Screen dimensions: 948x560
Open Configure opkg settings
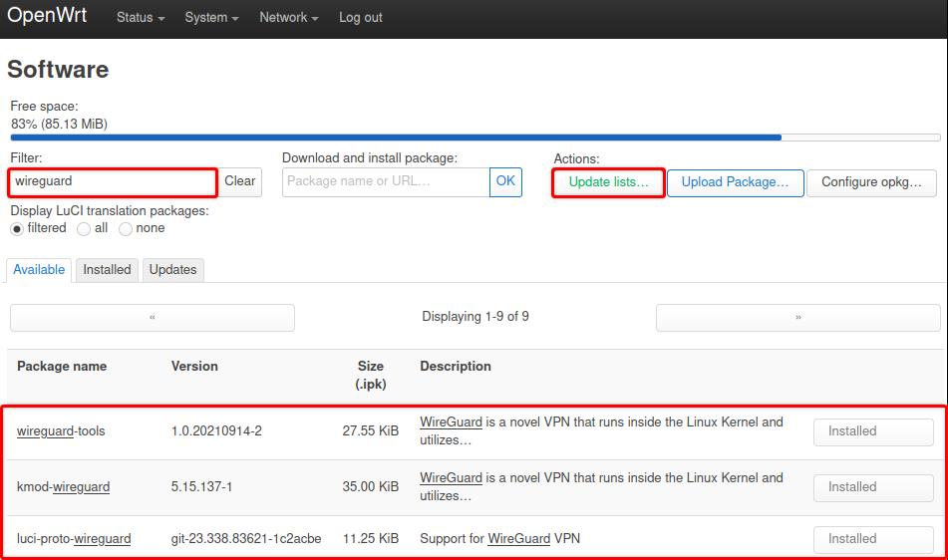(x=871, y=183)
